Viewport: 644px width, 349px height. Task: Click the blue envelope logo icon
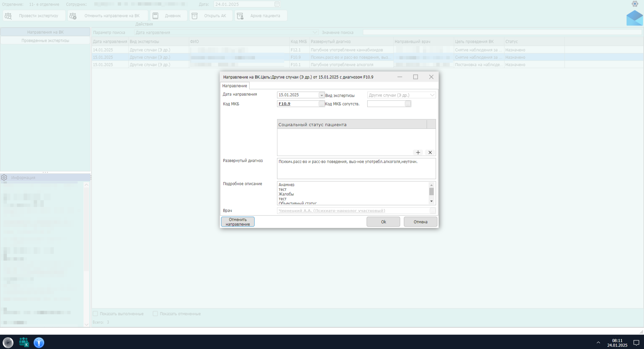coord(635,18)
